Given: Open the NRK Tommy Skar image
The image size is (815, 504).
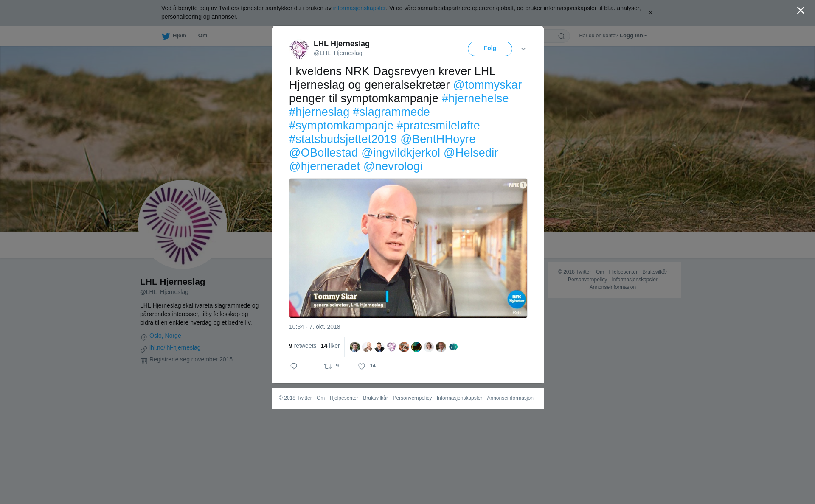Looking at the screenshot, I should (408, 248).
